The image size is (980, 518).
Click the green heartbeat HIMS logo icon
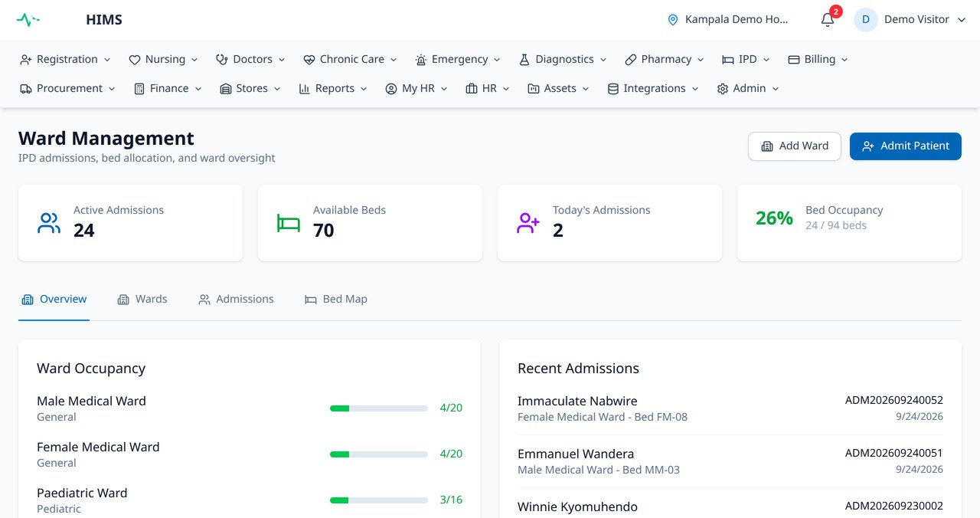tap(28, 20)
